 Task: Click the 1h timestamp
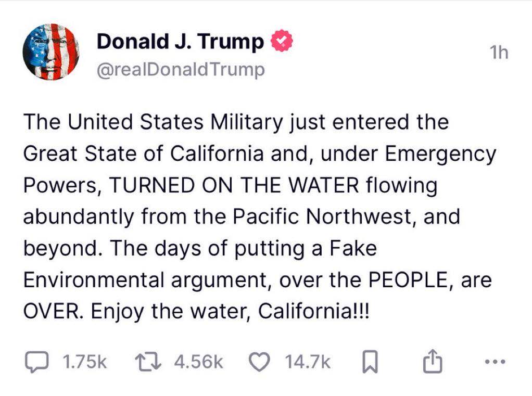click(x=499, y=53)
